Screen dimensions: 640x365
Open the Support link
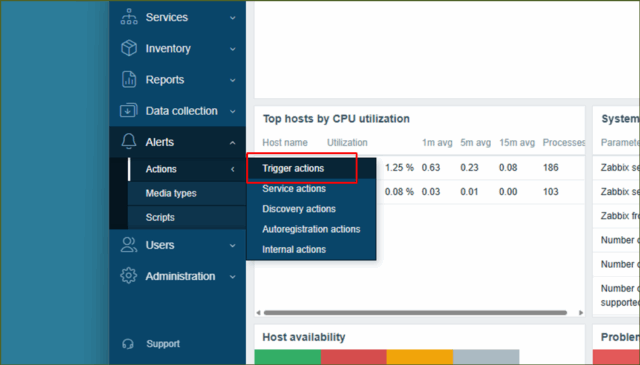(163, 344)
